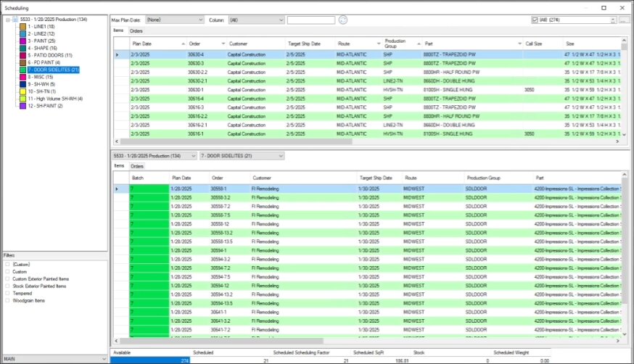The width and height of the screenshot is (634, 364).
Task: Click the lower grid horizontal scrollbar
Action: tap(221, 341)
